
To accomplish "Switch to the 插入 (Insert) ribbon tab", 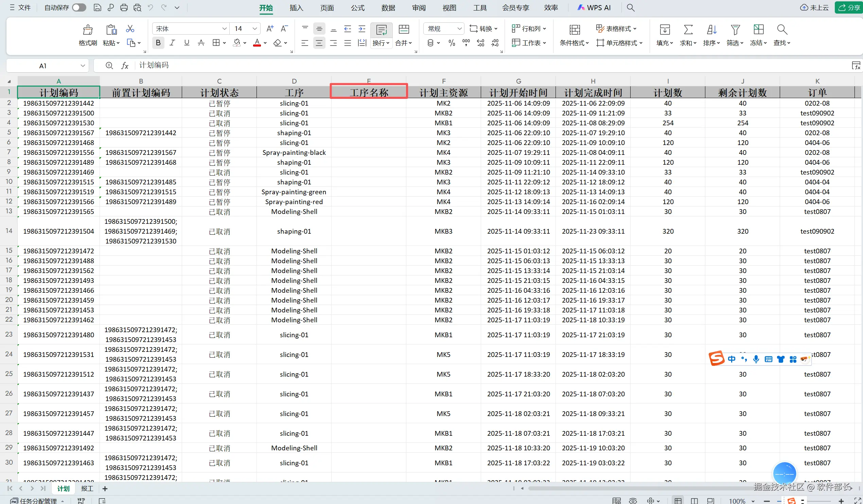I will click(x=296, y=7).
